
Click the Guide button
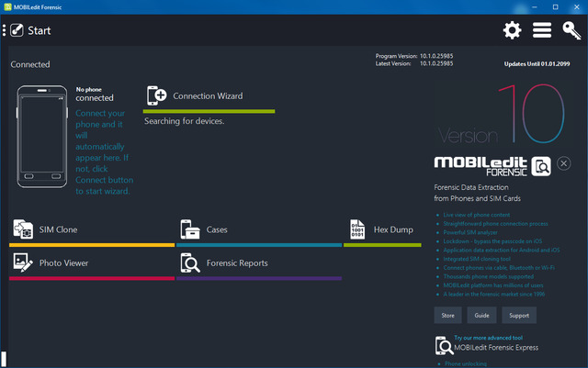coord(481,315)
